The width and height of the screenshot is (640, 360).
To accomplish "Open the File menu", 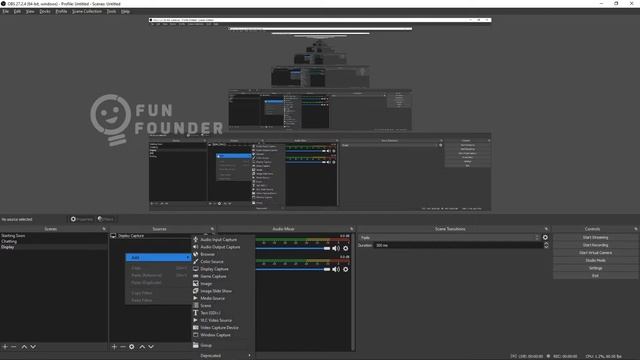I will [x=5, y=11].
